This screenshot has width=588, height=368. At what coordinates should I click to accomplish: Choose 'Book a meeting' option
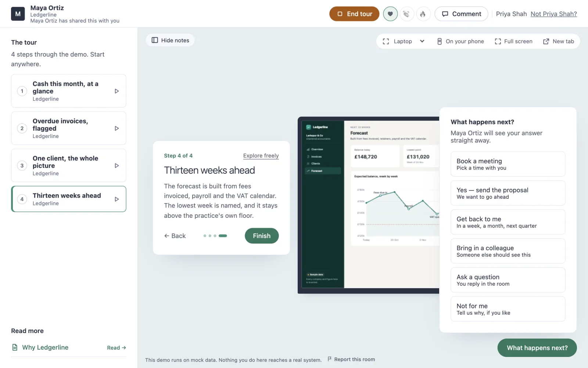[508, 164]
